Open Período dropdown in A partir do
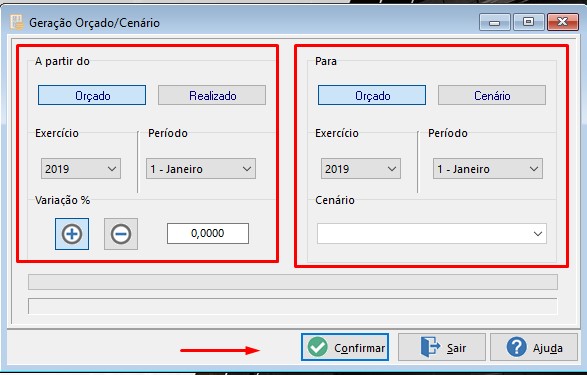Screen dimensions: 587x375 (x=201, y=168)
